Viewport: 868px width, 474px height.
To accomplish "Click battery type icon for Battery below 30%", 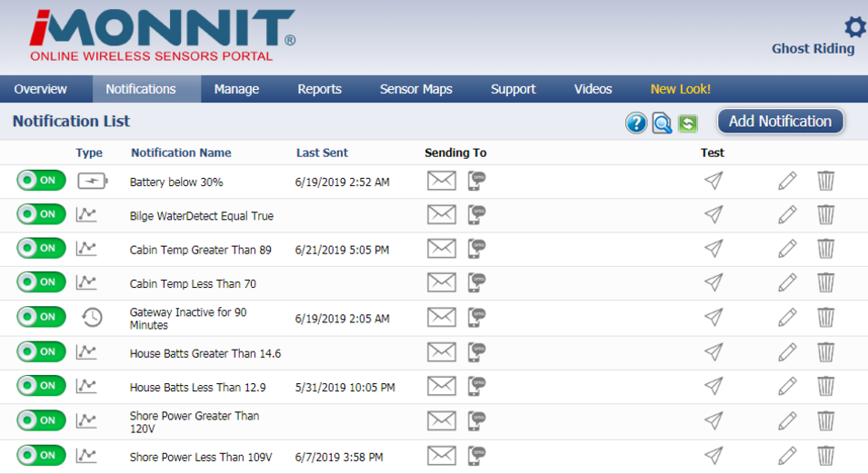I will [x=93, y=181].
